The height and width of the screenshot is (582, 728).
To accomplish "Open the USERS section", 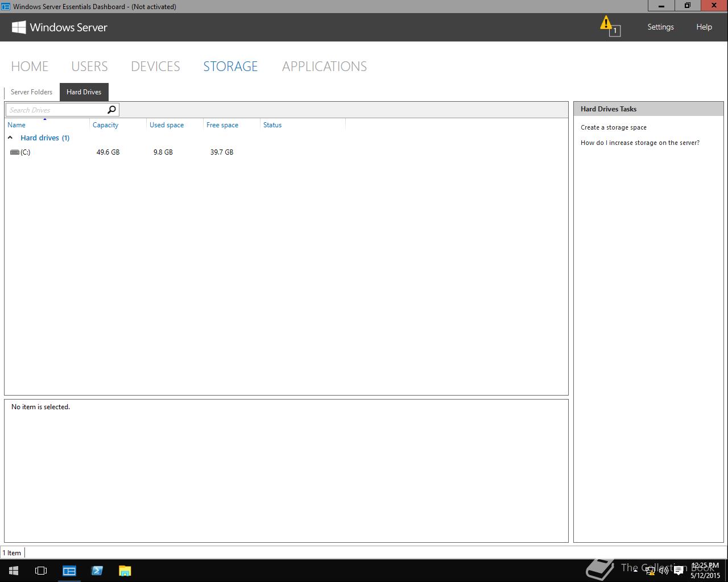I will 89,66.
